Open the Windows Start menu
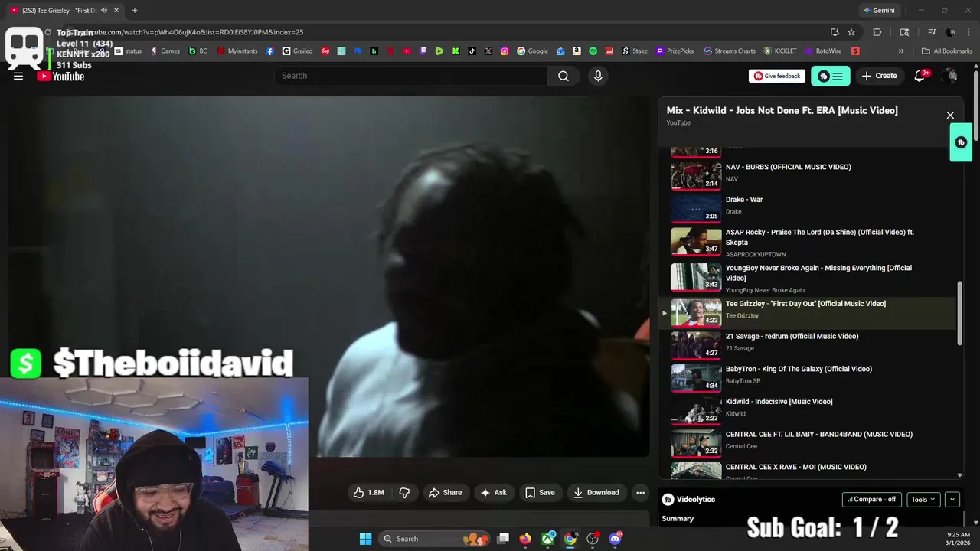The width and height of the screenshot is (980, 551). pyautogui.click(x=366, y=539)
